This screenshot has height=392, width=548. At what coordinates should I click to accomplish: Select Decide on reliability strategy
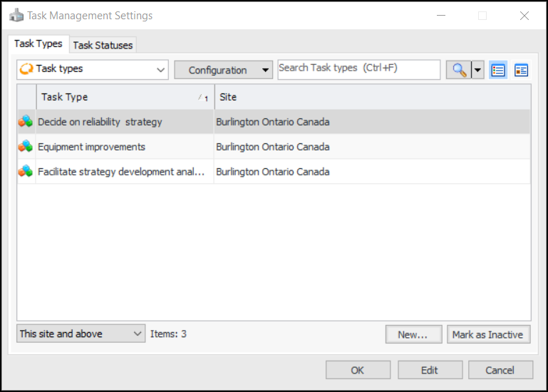point(100,122)
